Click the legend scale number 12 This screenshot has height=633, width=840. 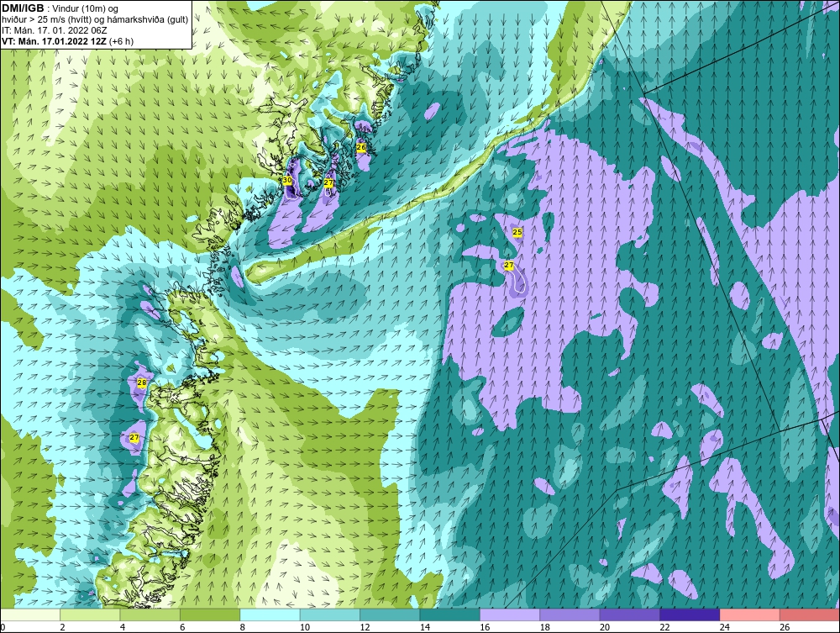(x=365, y=628)
